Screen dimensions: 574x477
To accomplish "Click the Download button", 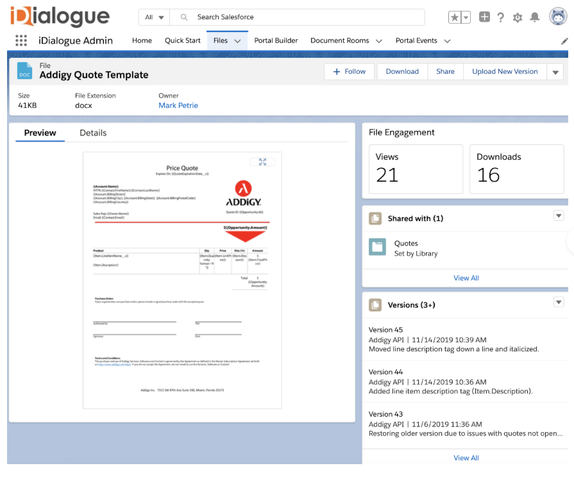I will (402, 72).
